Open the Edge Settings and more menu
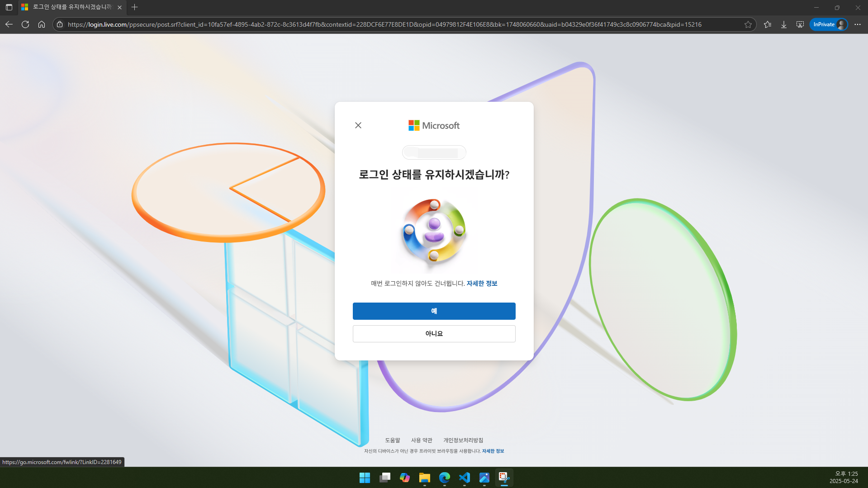Image resolution: width=868 pixels, height=488 pixels. (858, 24)
